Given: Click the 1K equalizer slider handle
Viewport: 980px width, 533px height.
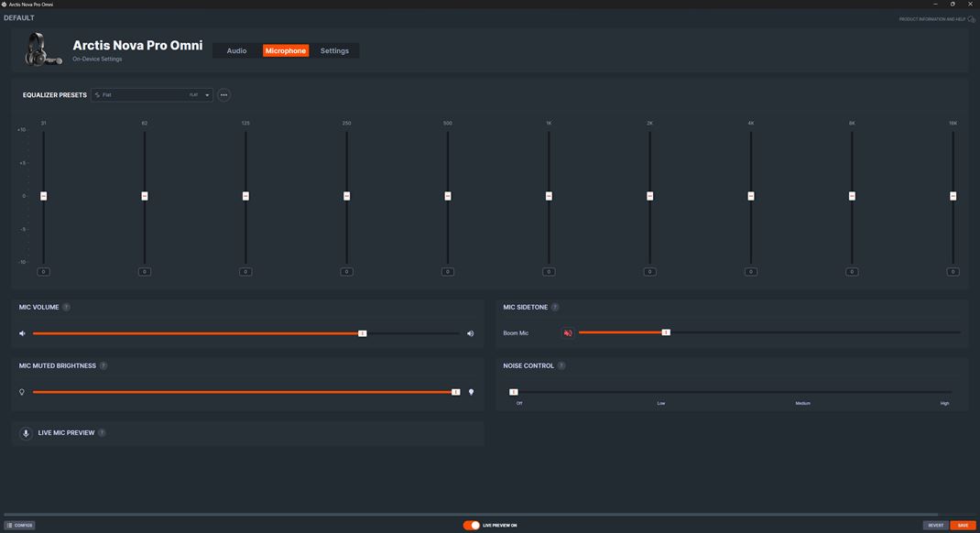Looking at the screenshot, I should [549, 196].
